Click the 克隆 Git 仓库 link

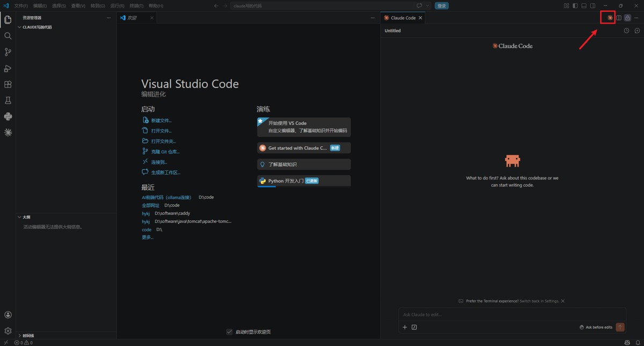click(x=165, y=152)
